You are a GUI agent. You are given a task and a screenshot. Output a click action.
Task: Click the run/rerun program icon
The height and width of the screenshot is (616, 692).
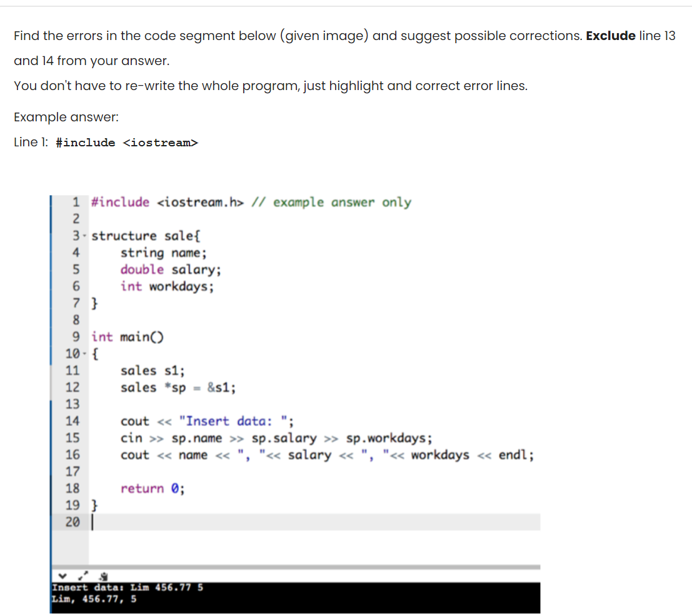(103, 575)
